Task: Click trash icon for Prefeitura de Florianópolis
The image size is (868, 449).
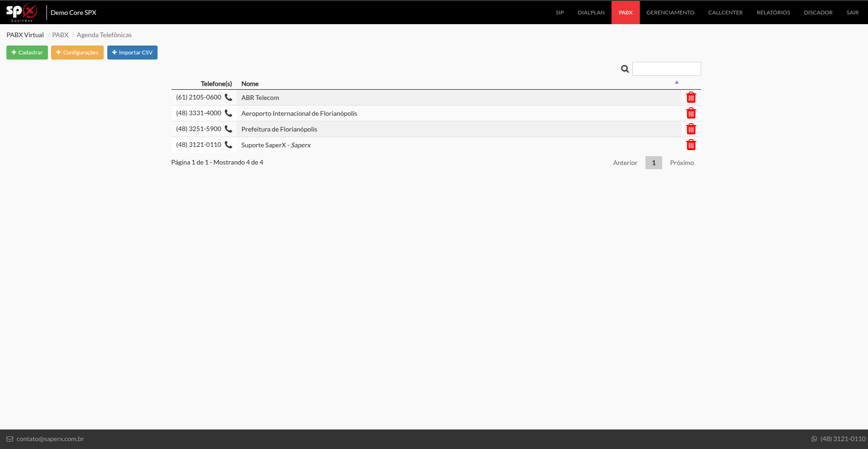Action: click(x=691, y=129)
